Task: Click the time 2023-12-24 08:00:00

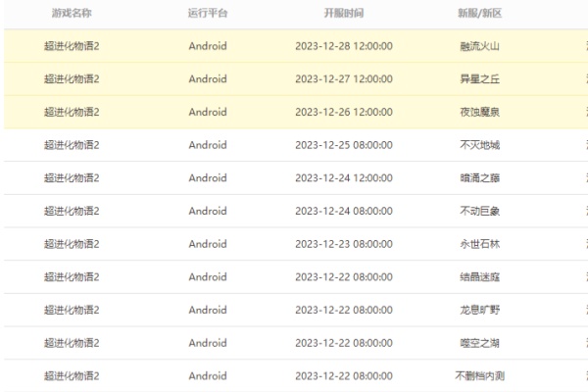Action: [344, 212]
